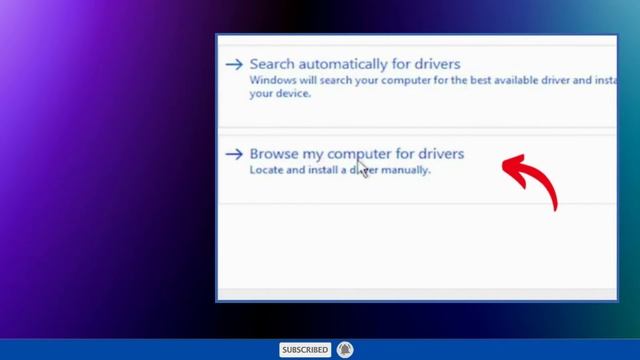Click the SUBSCRIBED button
Image resolution: width=640 pixels, height=360 pixels.
pos(305,350)
